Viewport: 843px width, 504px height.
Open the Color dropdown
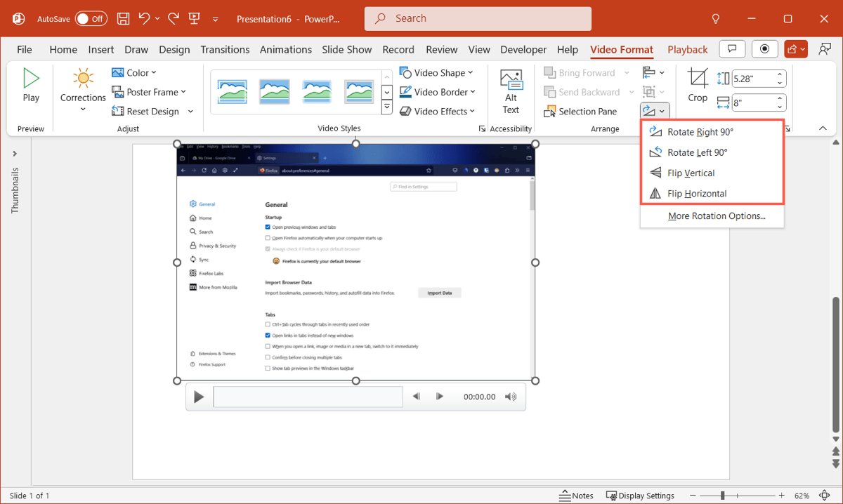click(134, 73)
